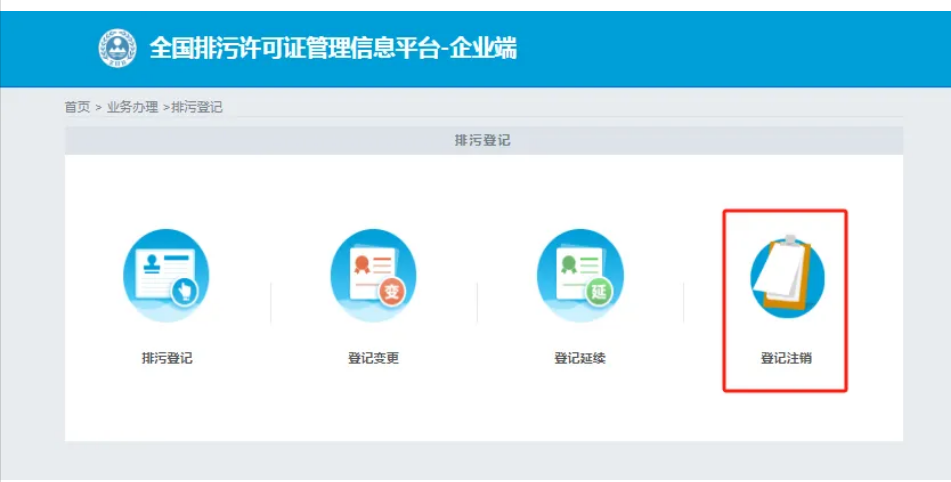Click the first breadcrumb ">" separator after 首页

coord(99,107)
